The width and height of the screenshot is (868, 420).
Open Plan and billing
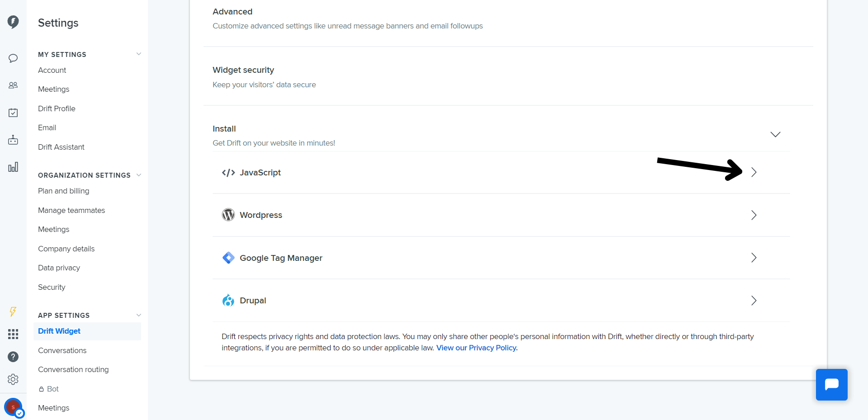[x=63, y=191]
